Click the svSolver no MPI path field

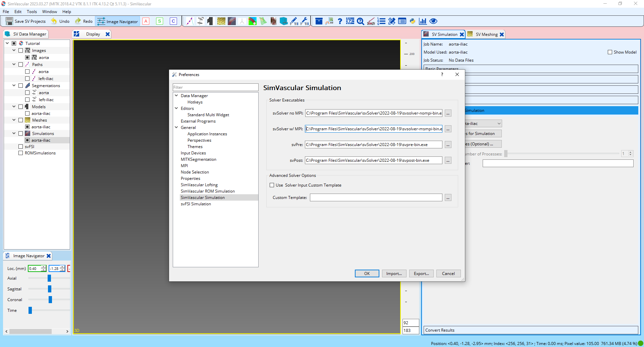click(x=374, y=113)
